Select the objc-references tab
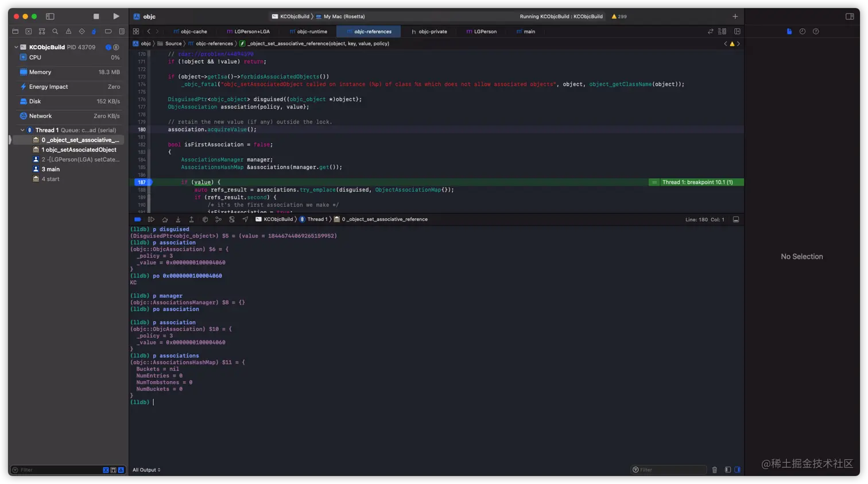The image size is (868, 484). coord(369,32)
